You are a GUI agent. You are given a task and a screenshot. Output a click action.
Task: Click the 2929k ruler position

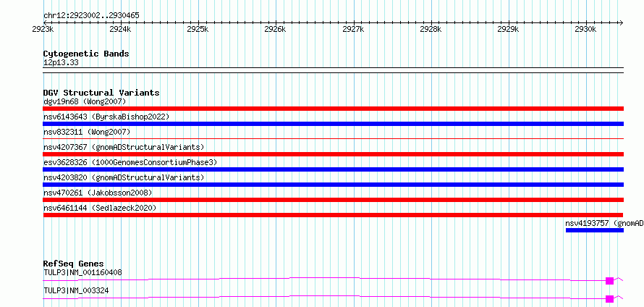click(x=508, y=30)
